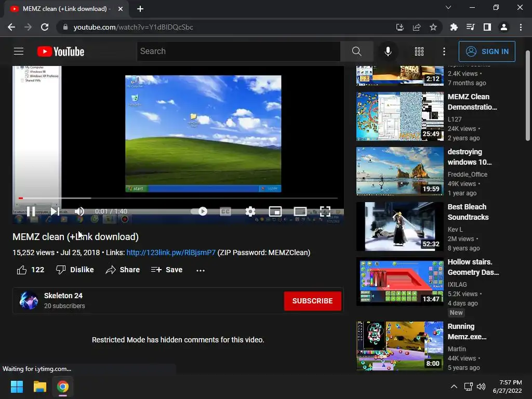Open Chrome extensions puzzle icon

point(454,27)
